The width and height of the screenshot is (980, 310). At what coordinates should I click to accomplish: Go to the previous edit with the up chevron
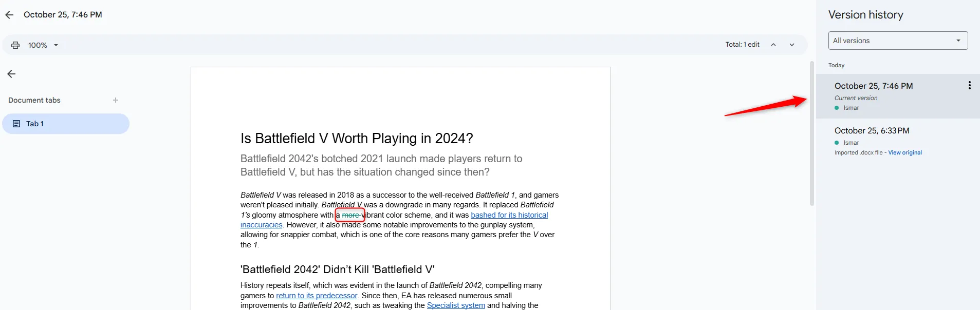coord(773,45)
